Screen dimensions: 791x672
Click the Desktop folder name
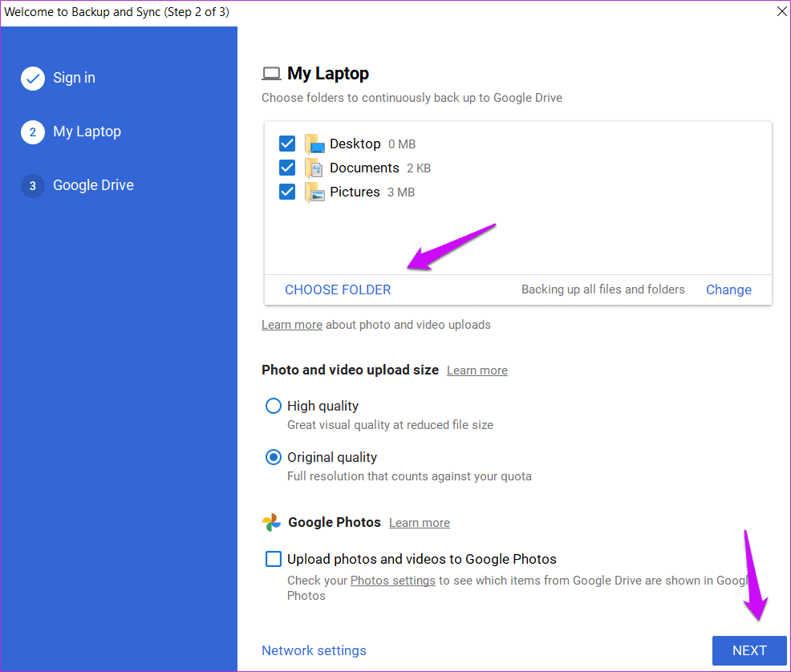(x=355, y=144)
